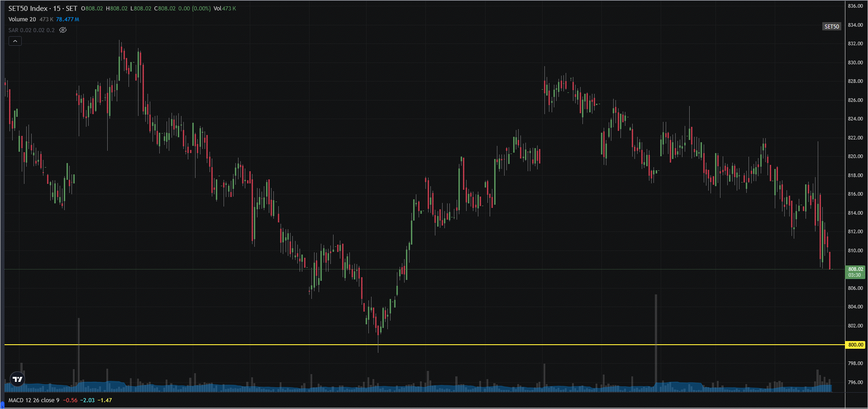Click the open value O808.02

click(x=92, y=9)
